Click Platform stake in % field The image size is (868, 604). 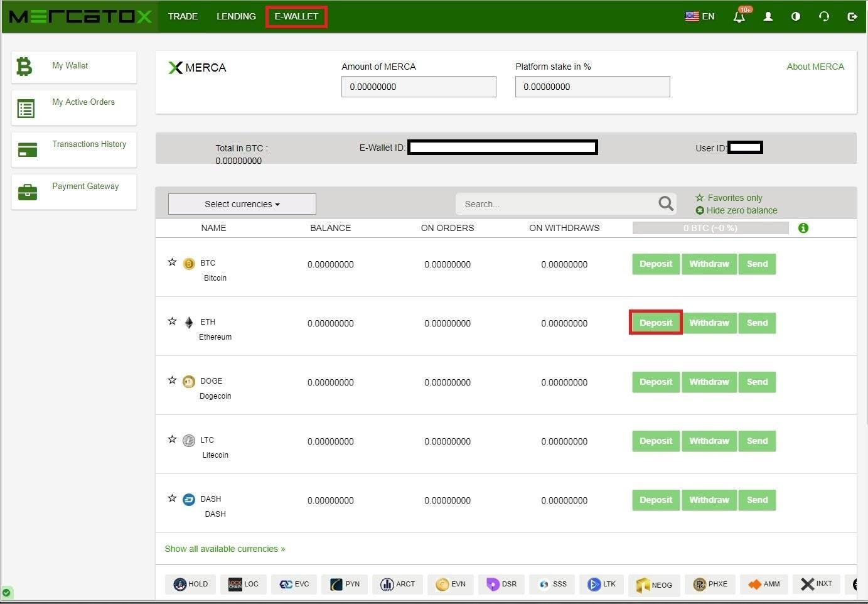coord(592,87)
